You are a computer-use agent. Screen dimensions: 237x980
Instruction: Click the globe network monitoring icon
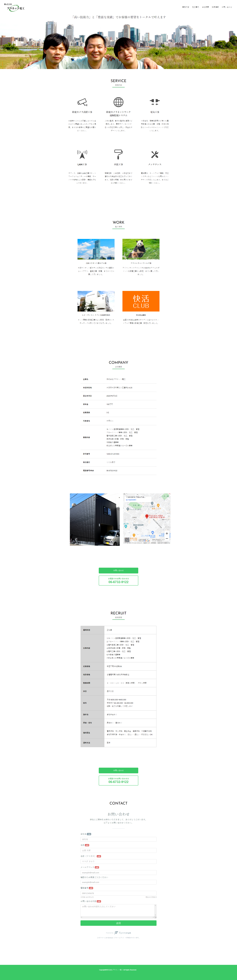click(118, 102)
